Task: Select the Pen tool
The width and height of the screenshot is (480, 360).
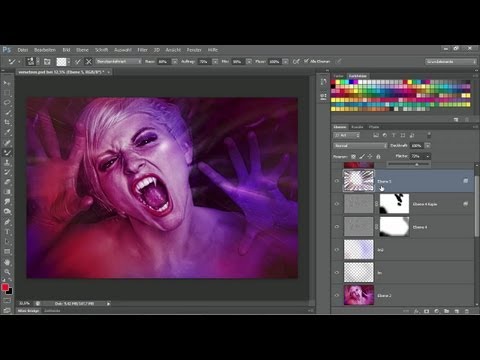Action: (x=7, y=222)
